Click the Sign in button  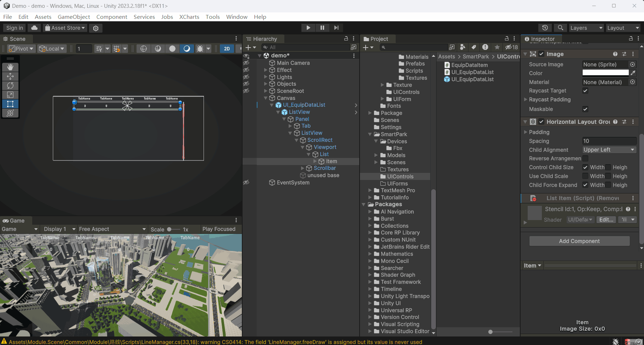coord(15,28)
